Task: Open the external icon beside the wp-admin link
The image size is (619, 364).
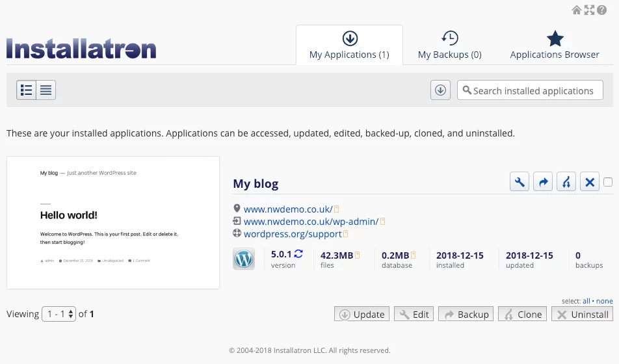Action: tap(382, 222)
